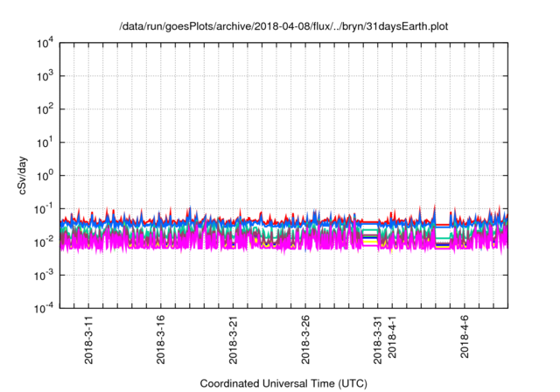Select the 2018-3-31 date tick label
The height and width of the screenshot is (392, 560).
[377, 339]
